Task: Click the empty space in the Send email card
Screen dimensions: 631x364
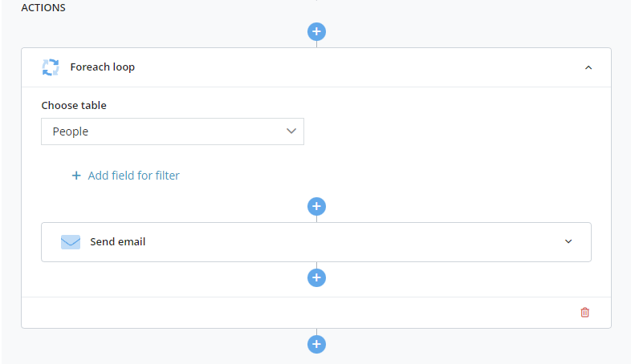Action: click(354, 242)
